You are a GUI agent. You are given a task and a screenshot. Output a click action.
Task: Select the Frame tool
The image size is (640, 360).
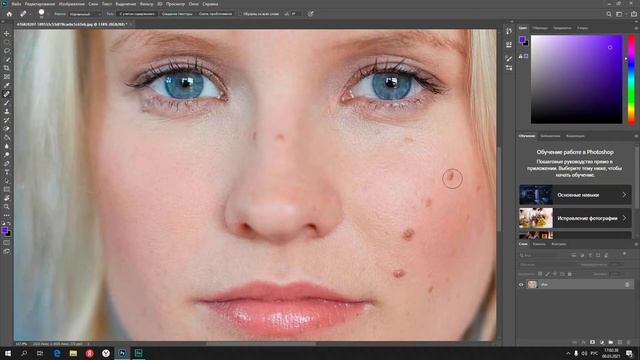7,76
